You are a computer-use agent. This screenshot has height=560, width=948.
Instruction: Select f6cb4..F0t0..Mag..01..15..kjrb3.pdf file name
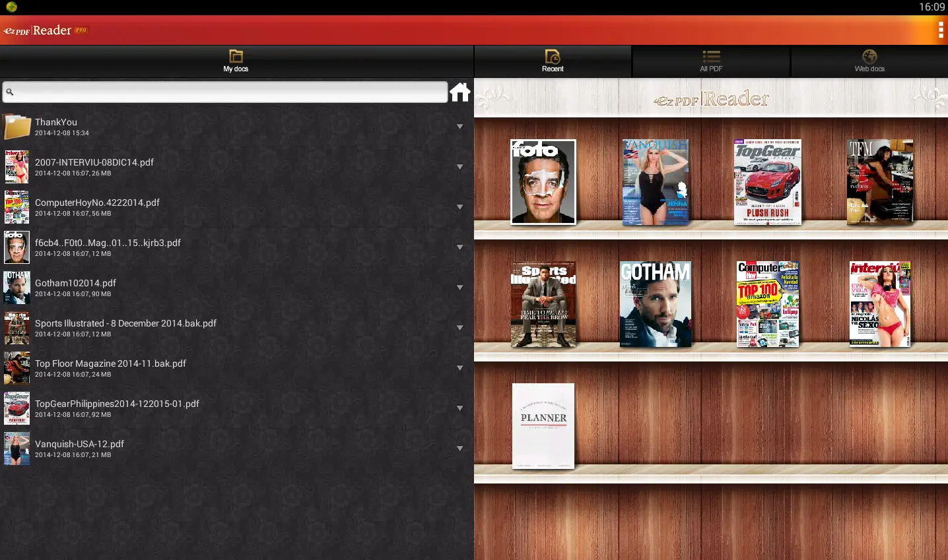point(108,243)
